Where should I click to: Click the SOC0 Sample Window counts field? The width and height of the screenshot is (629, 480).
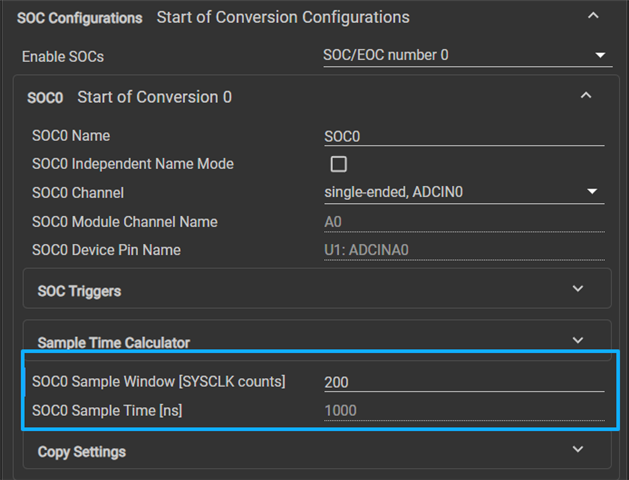click(464, 382)
